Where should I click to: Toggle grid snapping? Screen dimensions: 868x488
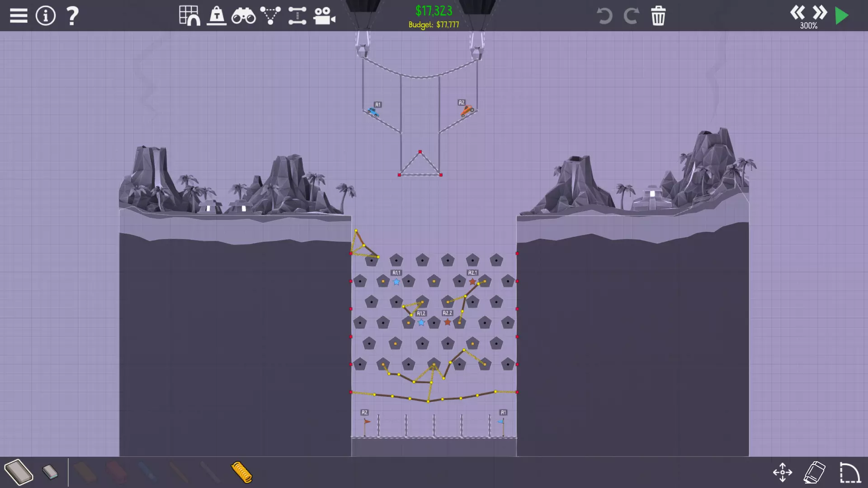pyautogui.click(x=189, y=16)
